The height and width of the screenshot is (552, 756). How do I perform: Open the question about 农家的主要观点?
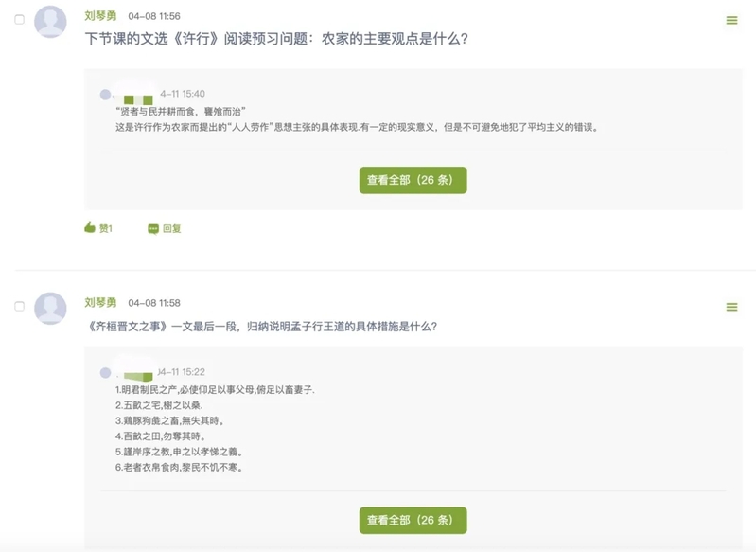tap(276, 40)
